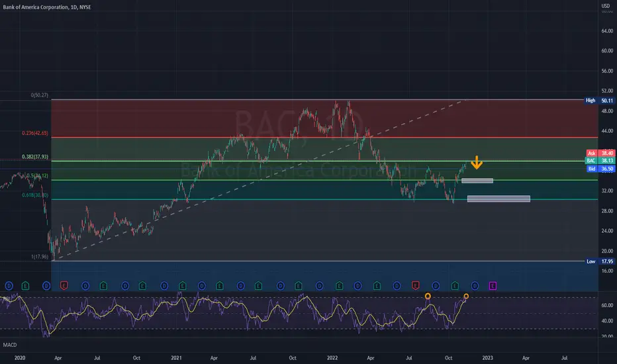Select the 0.618 Fibonacci level label

(35, 195)
